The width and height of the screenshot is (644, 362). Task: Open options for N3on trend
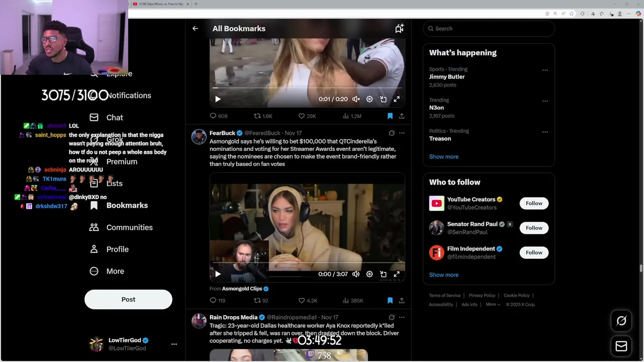pyautogui.click(x=545, y=101)
